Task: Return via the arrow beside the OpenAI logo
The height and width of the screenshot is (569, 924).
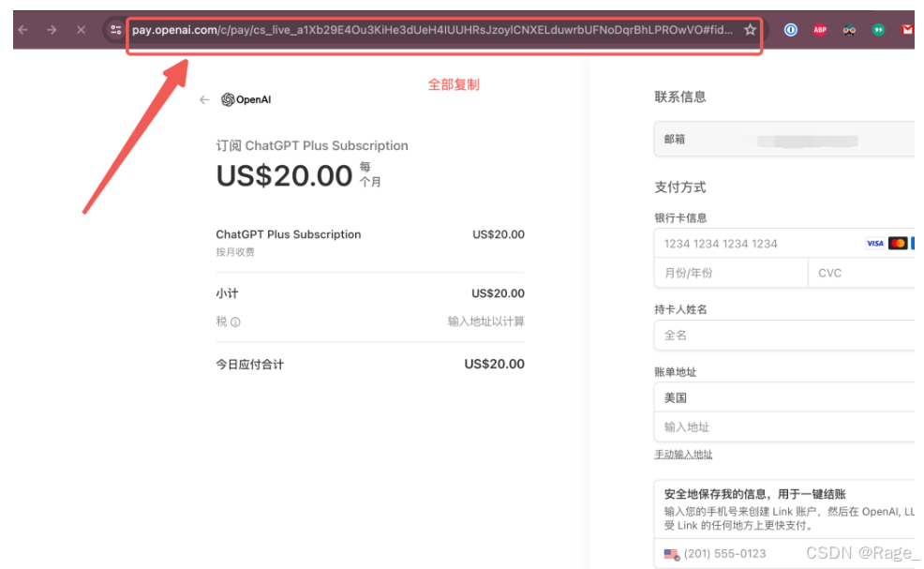Action: pyautogui.click(x=204, y=99)
